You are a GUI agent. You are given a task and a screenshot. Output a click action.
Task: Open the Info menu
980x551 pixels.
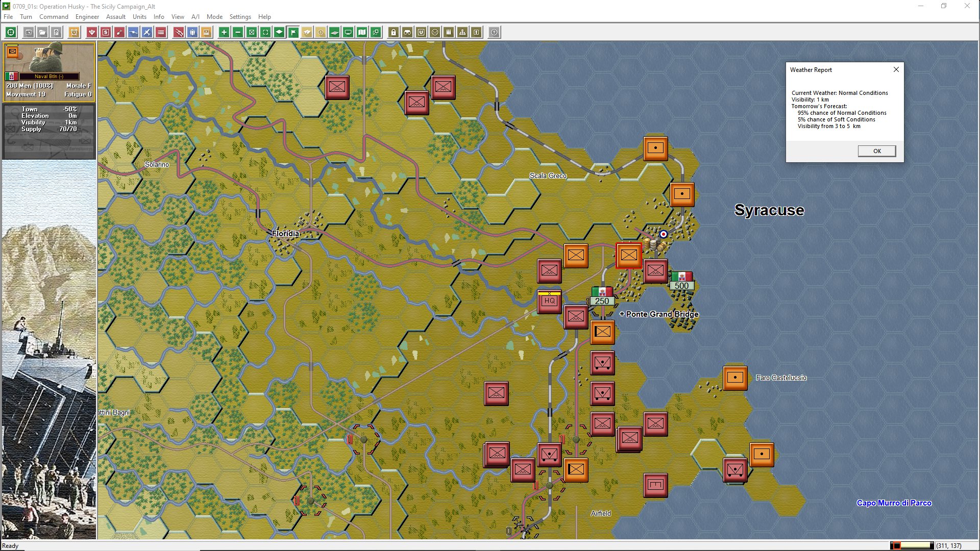coord(159,16)
